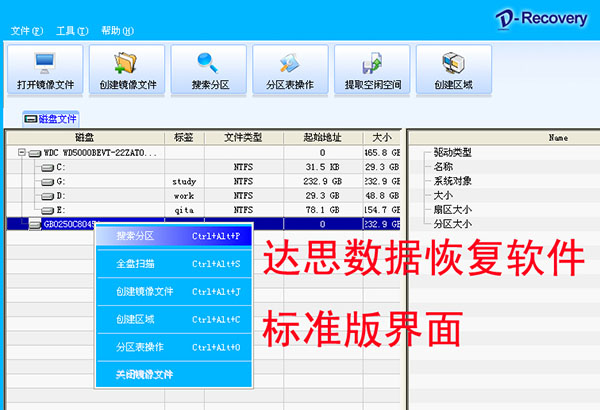Viewport: 600px width, 410px height.
Task: Click the D: partition drive icon
Action: [47, 196]
